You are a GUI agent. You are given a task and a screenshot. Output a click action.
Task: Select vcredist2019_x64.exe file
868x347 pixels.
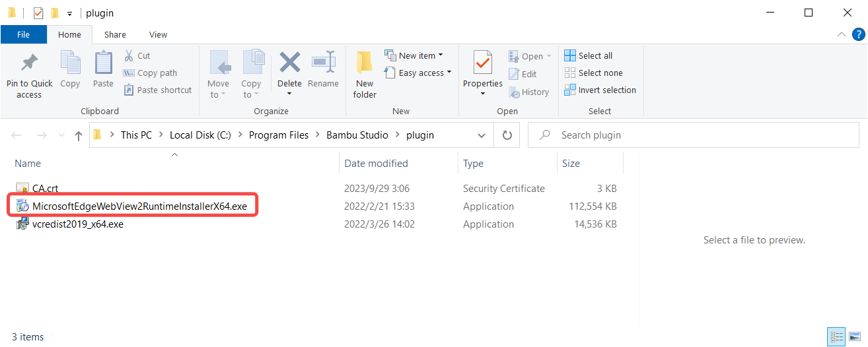[78, 224]
